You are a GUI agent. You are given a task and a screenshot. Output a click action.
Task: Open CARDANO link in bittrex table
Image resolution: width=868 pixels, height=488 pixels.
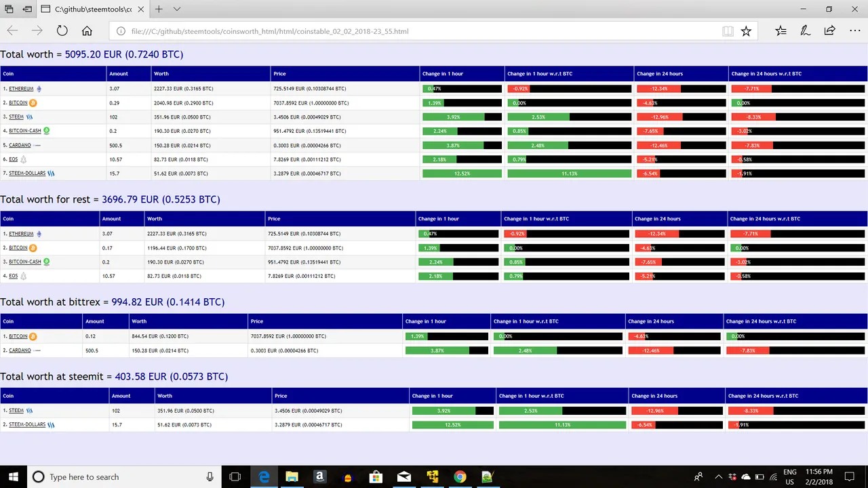[20, 350]
